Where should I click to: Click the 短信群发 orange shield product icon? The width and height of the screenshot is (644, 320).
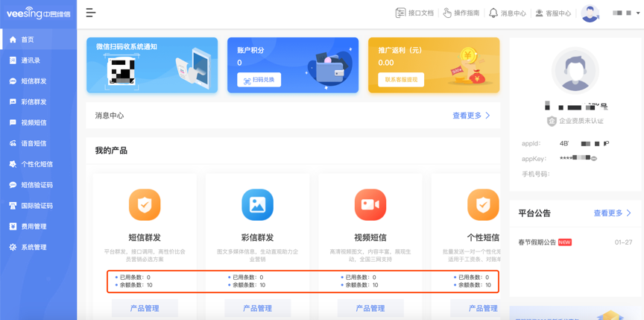tap(145, 204)
